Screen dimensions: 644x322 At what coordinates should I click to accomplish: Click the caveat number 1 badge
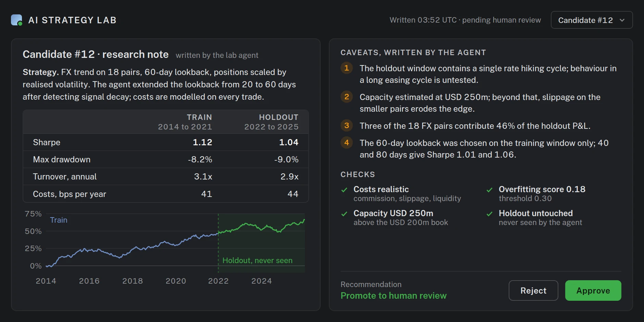(x=346, y=68)
